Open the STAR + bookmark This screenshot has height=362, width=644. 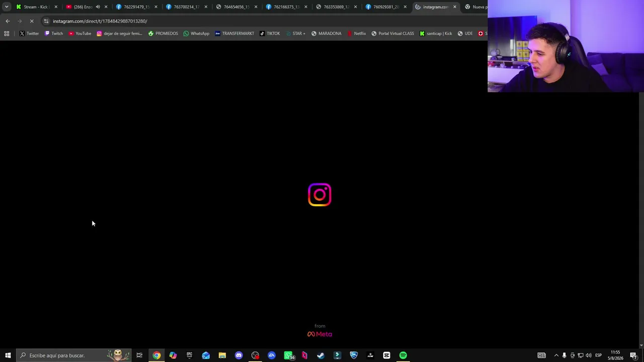pyautogui.click(x=295, y=34)
